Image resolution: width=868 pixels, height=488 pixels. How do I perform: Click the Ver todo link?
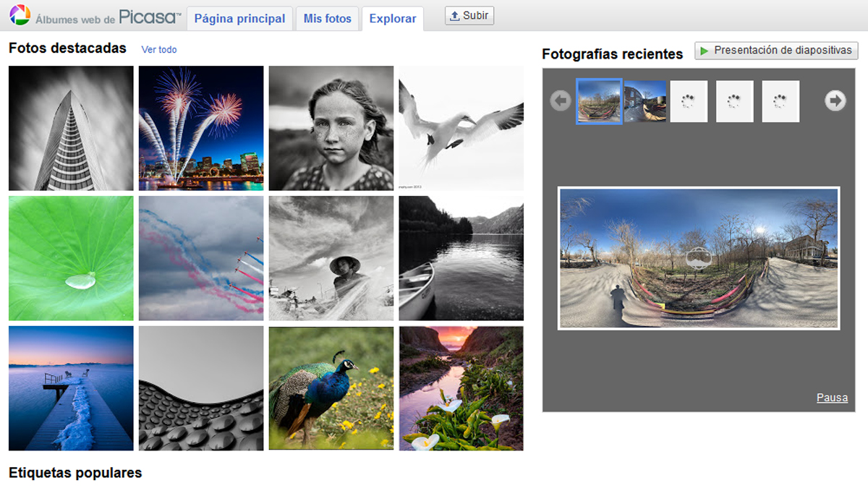pyautogui.click(x=159, y=50)
